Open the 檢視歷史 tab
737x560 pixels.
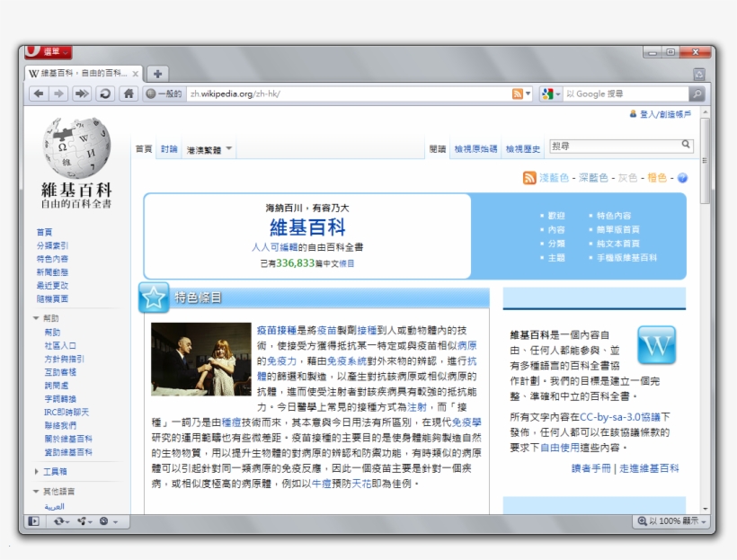(523, 149)
